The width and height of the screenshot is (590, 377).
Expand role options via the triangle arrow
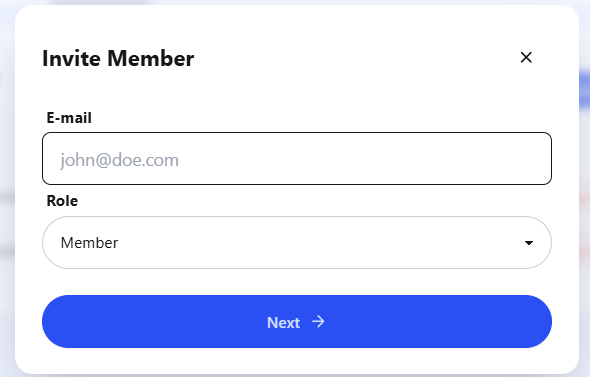click(x=529, y=243)
